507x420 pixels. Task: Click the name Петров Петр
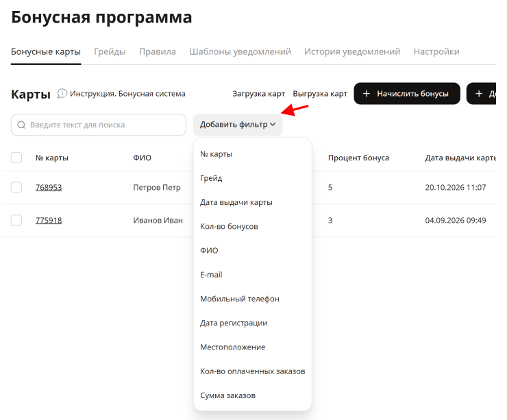157,188
